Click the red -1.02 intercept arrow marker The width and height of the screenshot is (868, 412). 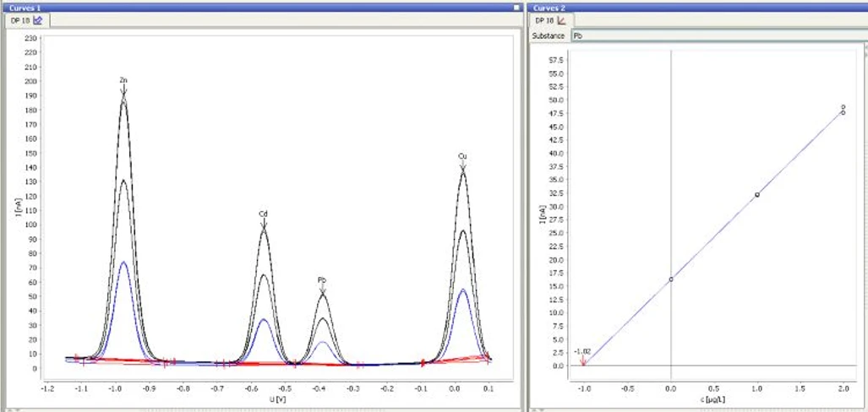tap(582, 361)
